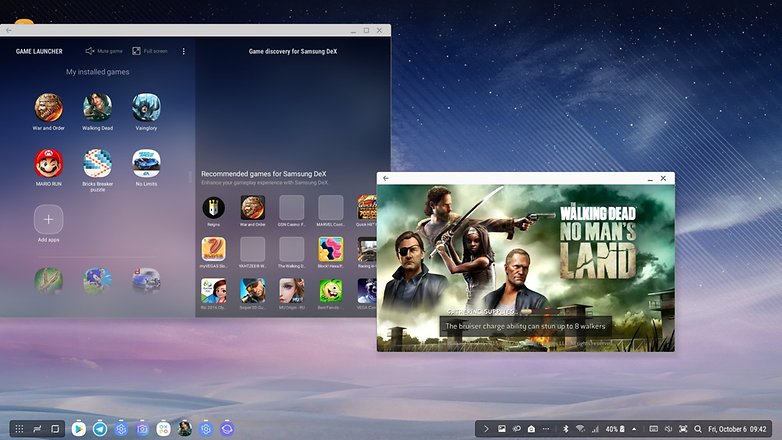This screenshot has width=782, height=440.
Task: Switch to Walking Dead taskbar icon
Action: [x=185, y=429]
